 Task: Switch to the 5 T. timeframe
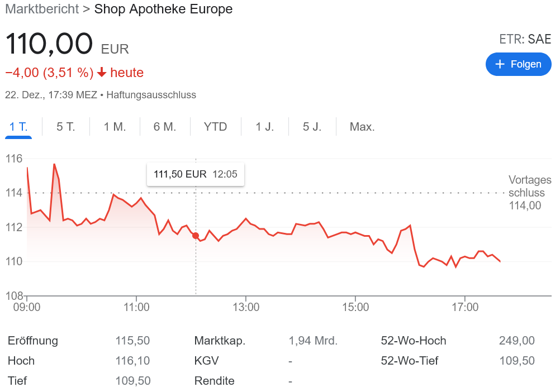click(65, 127)
